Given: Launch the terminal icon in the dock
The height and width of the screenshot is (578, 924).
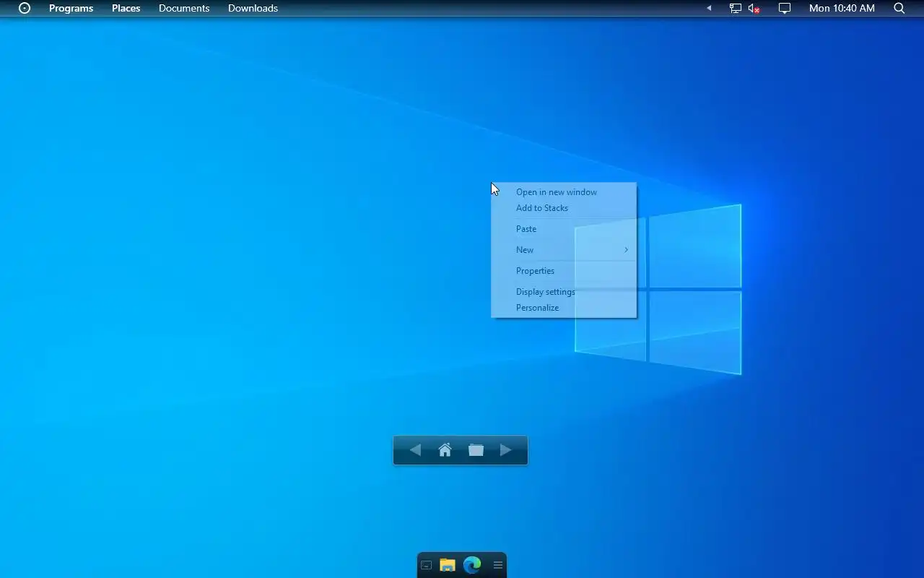Looking at the screenshot, I should tap(426, 565).
